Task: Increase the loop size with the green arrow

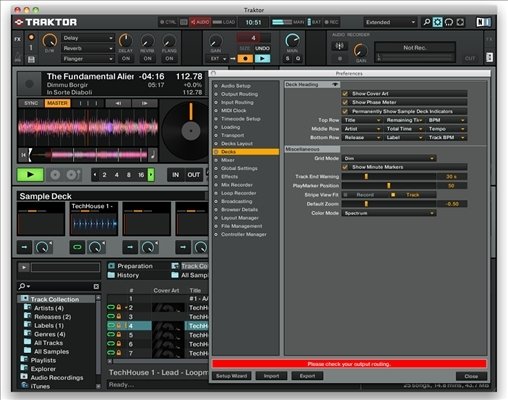Action: click(x=151, y=175)
